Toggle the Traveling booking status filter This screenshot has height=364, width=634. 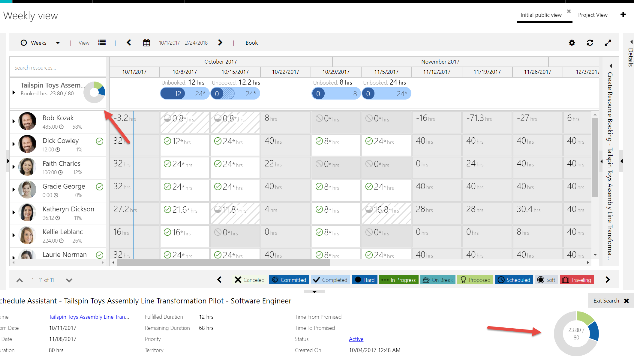pyautogui.click(x=577, y=280)
